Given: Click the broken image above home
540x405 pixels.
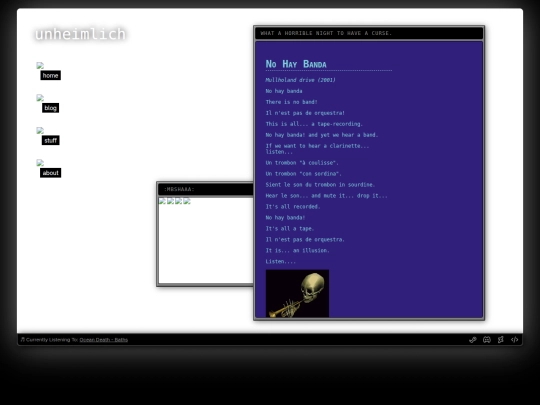Looking at the screenshot, I should [40, 65].
